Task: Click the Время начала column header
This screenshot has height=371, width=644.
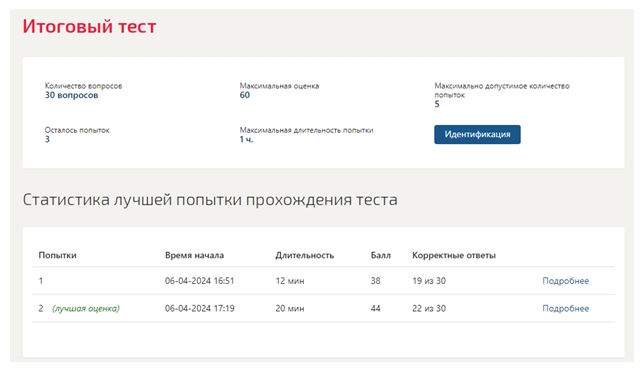Action: (x=194, y=255)
